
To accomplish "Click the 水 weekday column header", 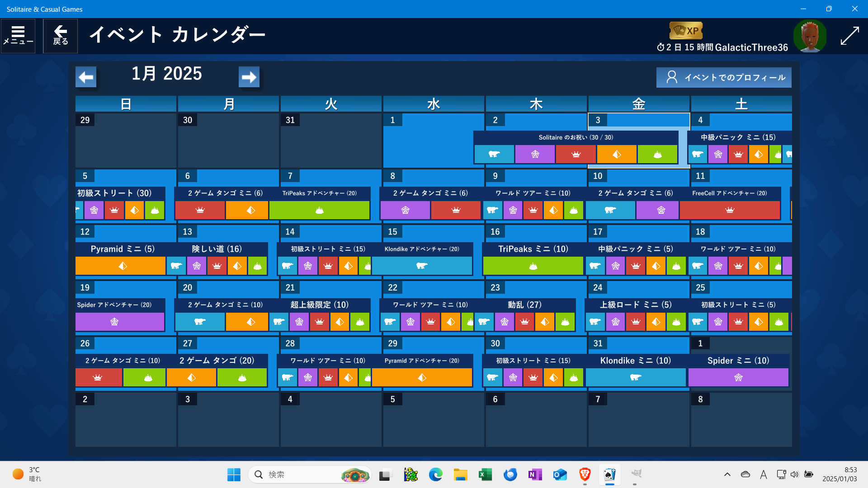I will [x=434, y=104].
